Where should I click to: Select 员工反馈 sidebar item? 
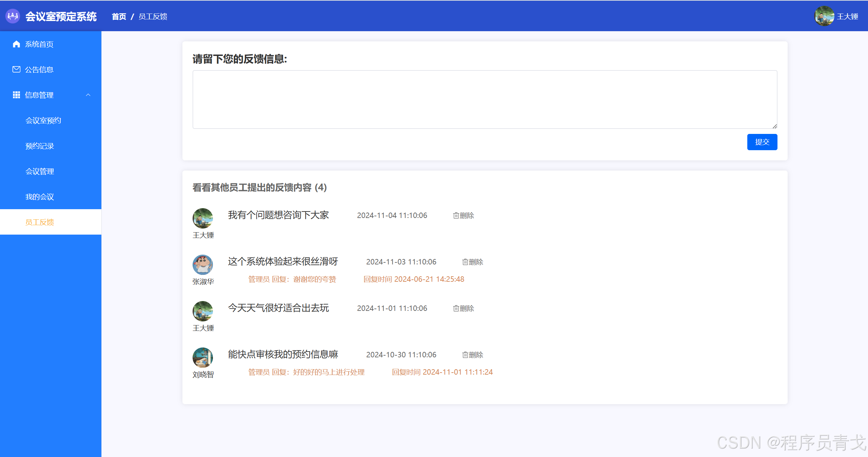[x=40, y=222]
